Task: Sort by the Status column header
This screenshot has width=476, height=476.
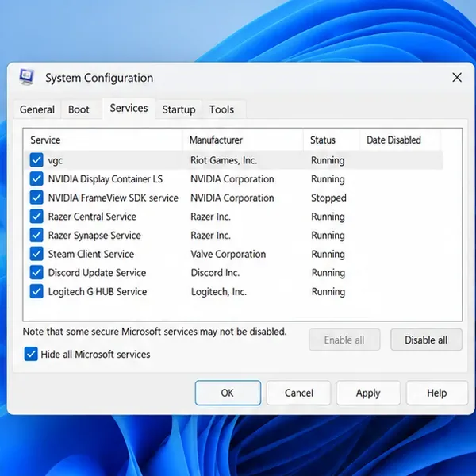Action: pyautogui.click(x=331, y=140)
